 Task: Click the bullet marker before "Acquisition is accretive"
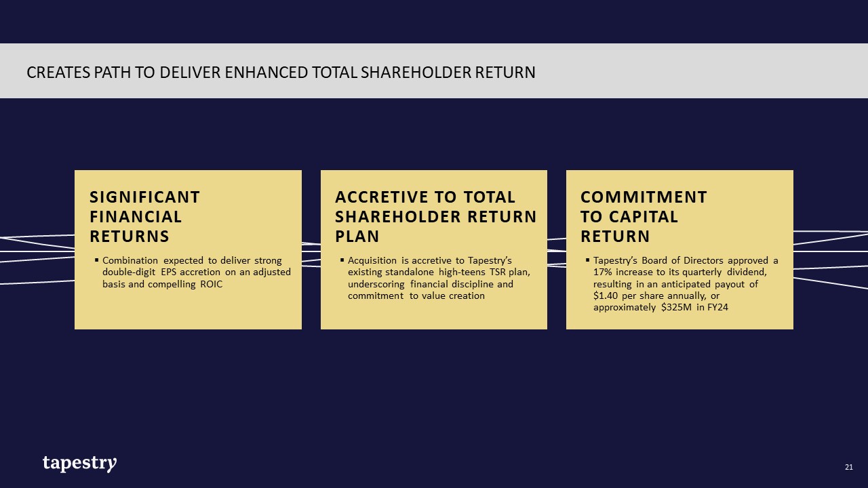click(342, 260)
